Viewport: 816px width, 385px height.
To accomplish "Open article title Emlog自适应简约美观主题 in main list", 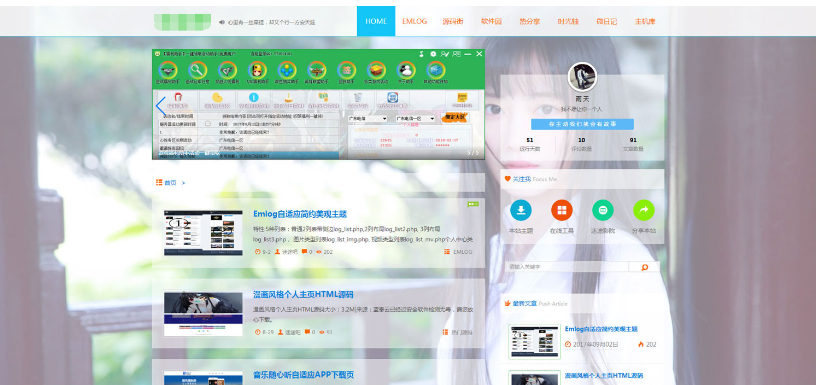I will tap(300, 214).
